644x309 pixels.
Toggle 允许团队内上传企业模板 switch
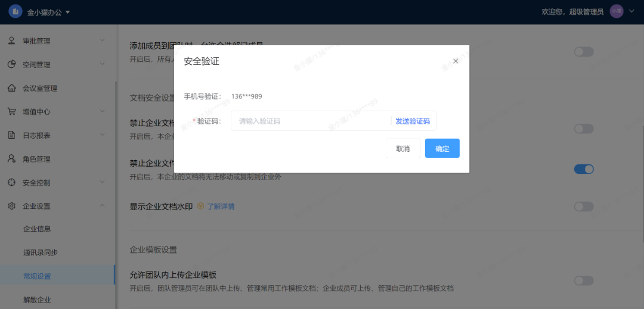[584, 280]
